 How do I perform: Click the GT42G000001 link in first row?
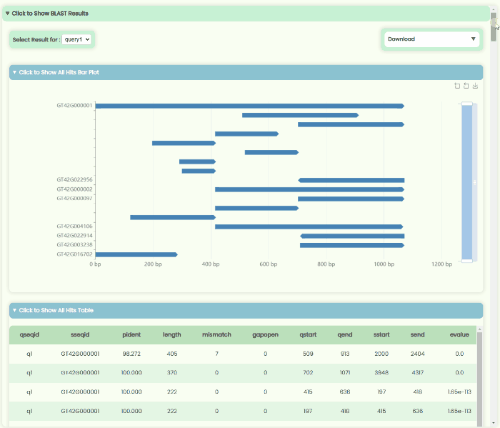click(80, 354)
